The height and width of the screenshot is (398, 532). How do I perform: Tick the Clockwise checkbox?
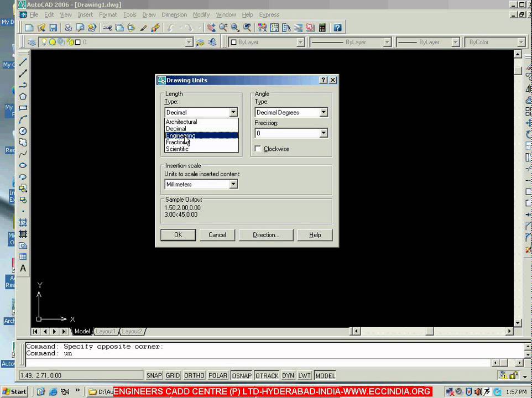click(258, 149)
